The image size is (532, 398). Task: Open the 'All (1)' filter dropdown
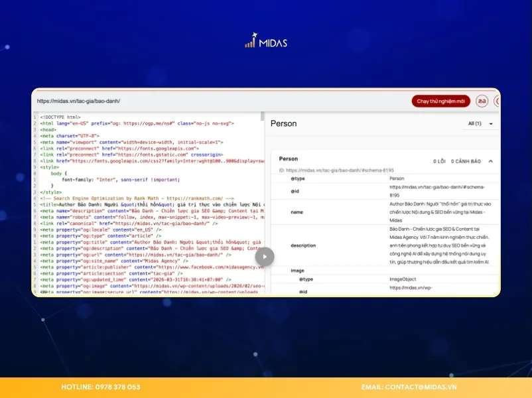click(480, 124)
